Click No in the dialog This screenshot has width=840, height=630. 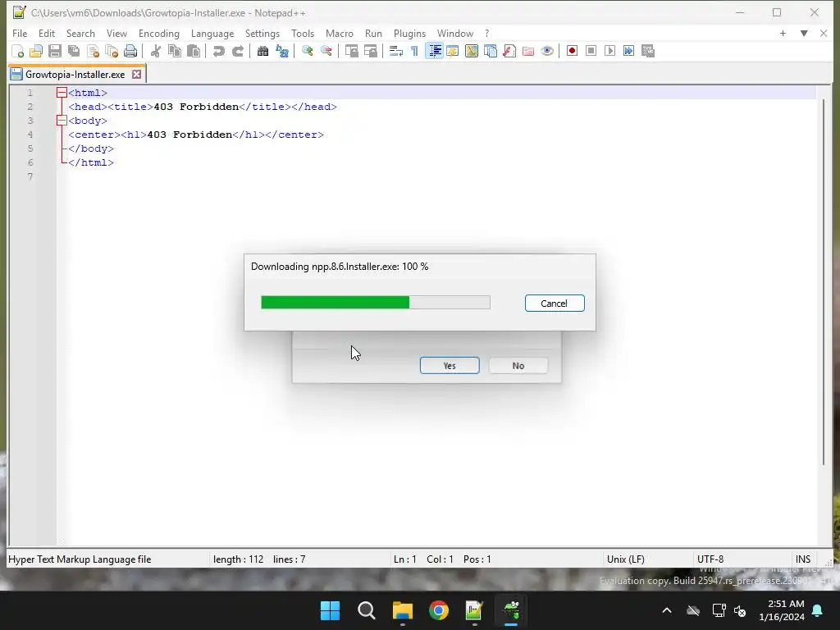click(x=518, y=365)
